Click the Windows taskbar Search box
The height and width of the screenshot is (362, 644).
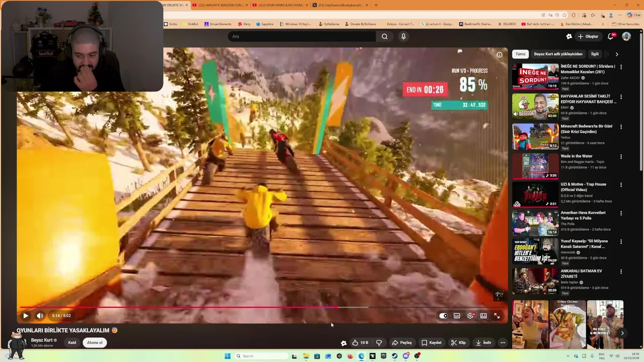[261, 356]
